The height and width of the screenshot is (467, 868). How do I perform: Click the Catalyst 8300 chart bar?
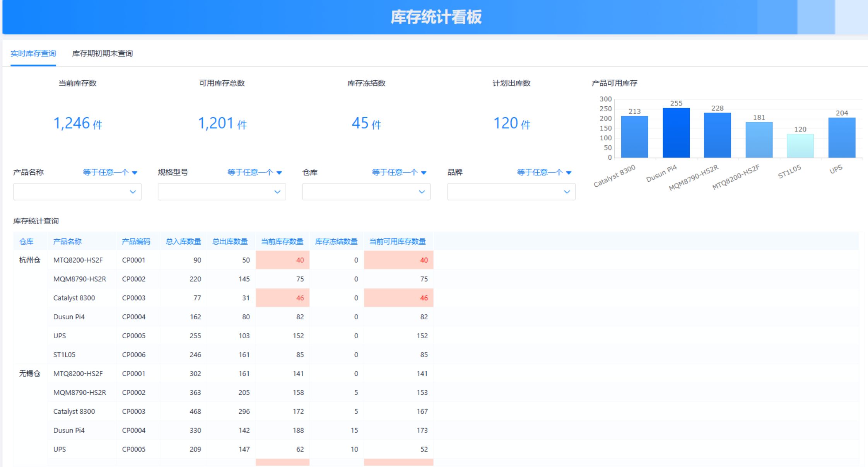(x=634, y=137)
